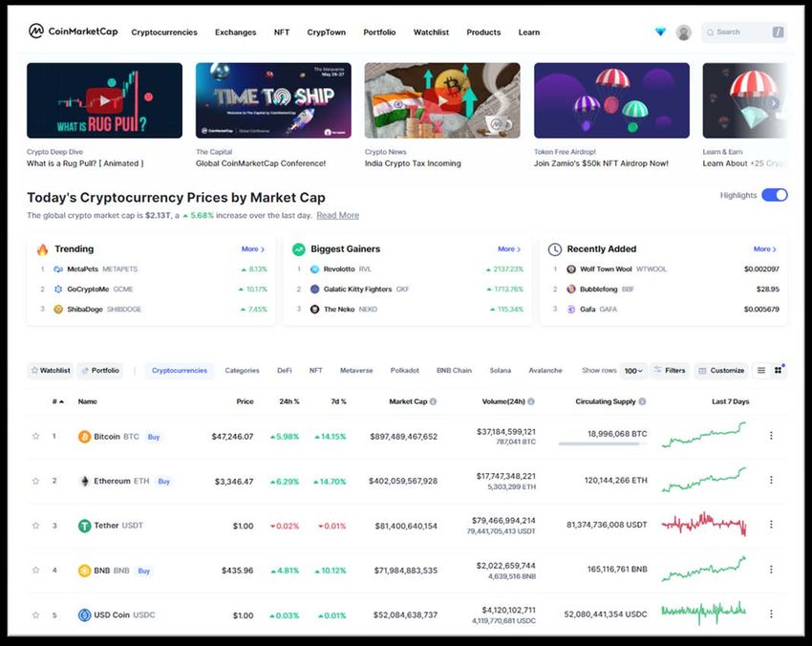Sort by rank number column header
The height and width of the screenshot is (646, 812).
[x=57, y=401]
